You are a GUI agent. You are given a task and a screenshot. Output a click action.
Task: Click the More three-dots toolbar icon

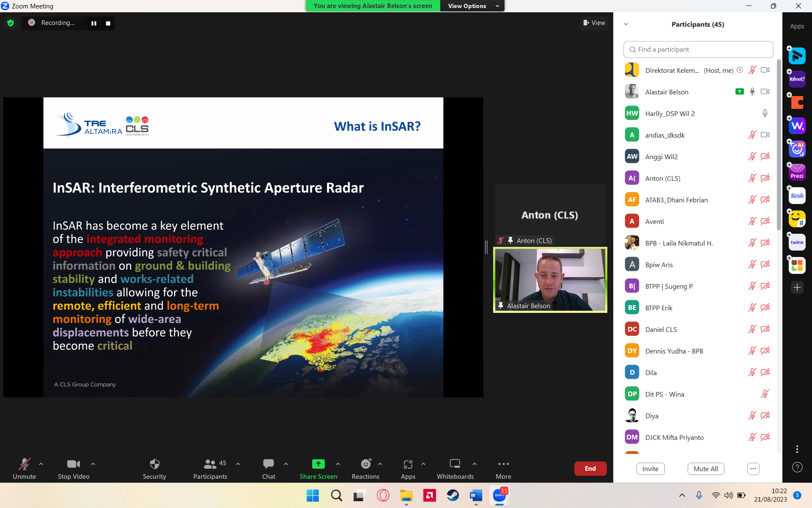coord(503,464)
